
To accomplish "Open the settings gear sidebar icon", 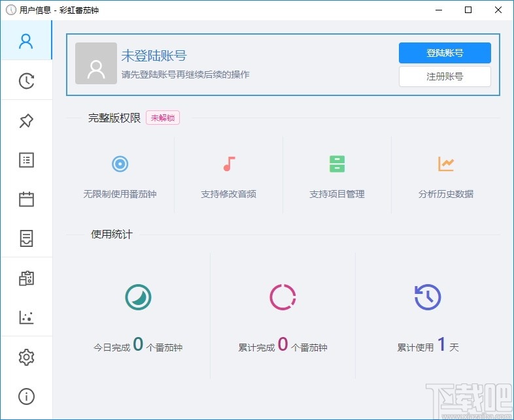I will [26, 357].
